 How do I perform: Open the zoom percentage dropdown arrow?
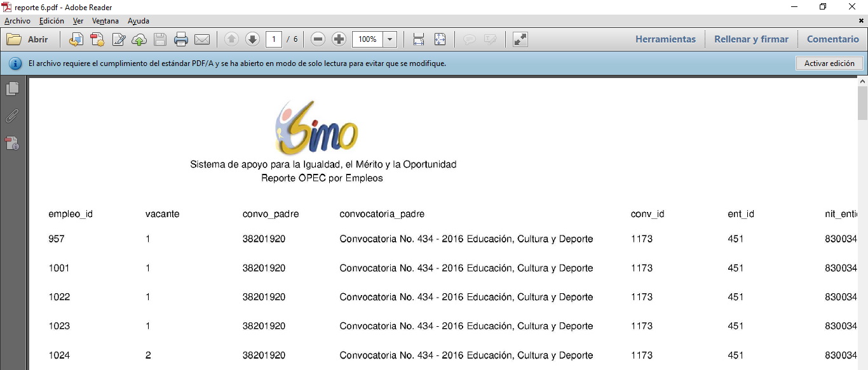[390, 39]
